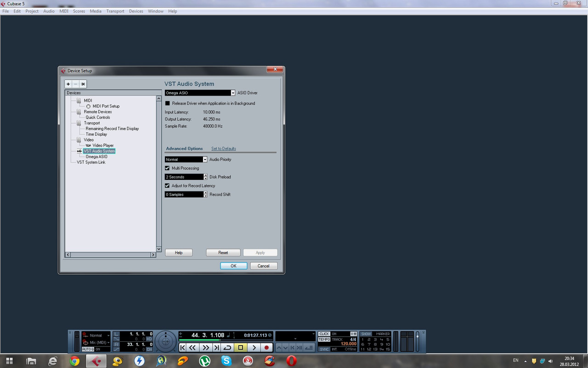Open the Devices menu
Screen dimensions: 588x368
(x=136, y=11)
